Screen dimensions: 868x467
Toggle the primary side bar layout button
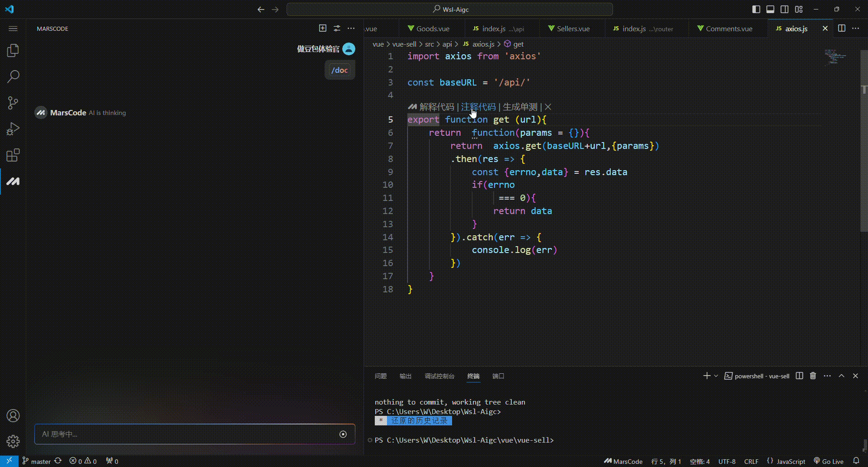pyautogui.click(x=756, y=10)
